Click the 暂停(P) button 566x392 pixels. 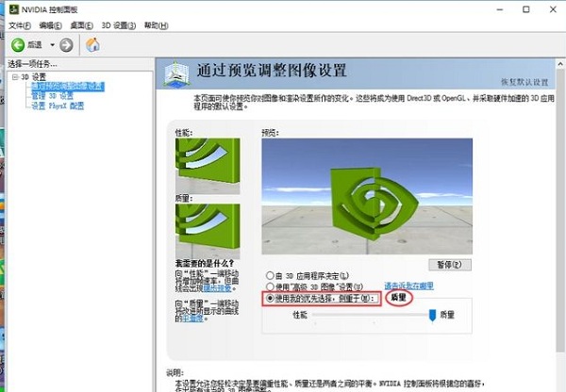pyautogui.click(x=450, y=265)
